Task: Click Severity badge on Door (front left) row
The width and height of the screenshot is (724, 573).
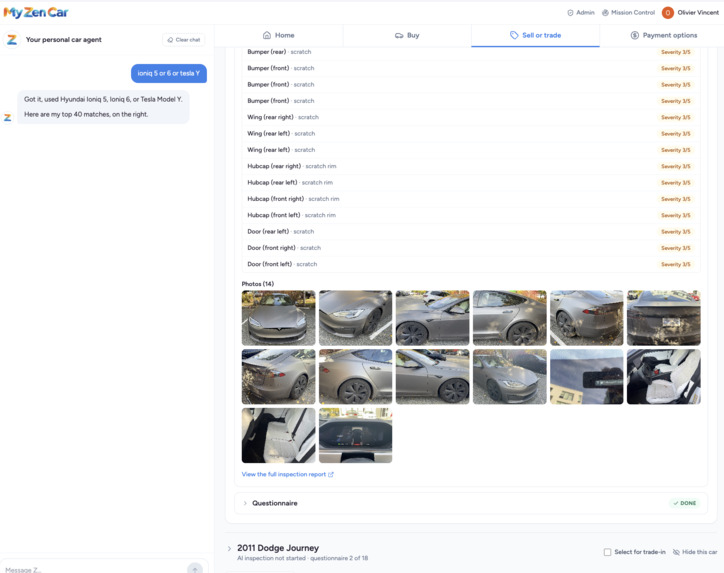Action: 676,265
